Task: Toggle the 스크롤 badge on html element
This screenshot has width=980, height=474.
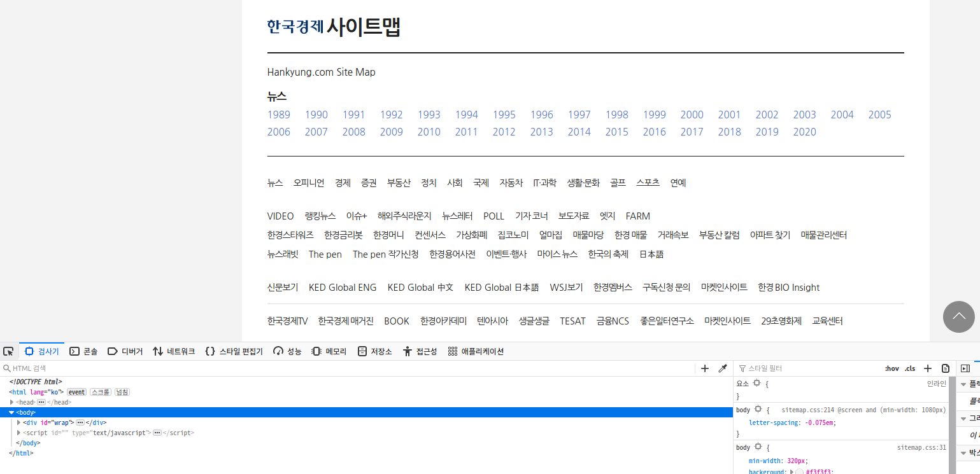Action: click(x=101, y=392)
